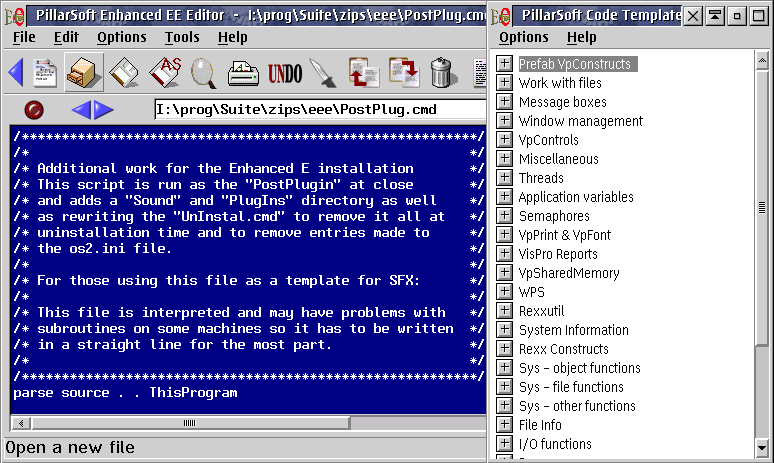Expand the Threads node

[504, 177]
